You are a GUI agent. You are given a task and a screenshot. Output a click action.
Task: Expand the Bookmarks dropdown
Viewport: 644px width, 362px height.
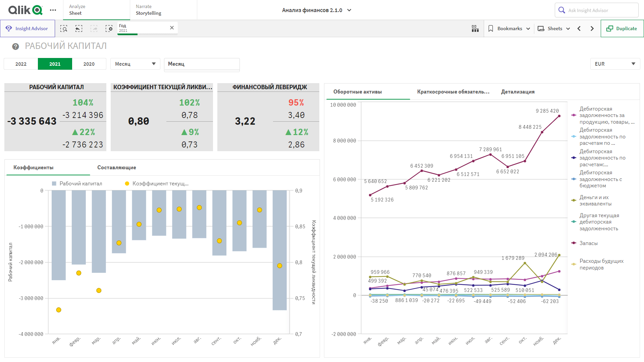[509, 29]
